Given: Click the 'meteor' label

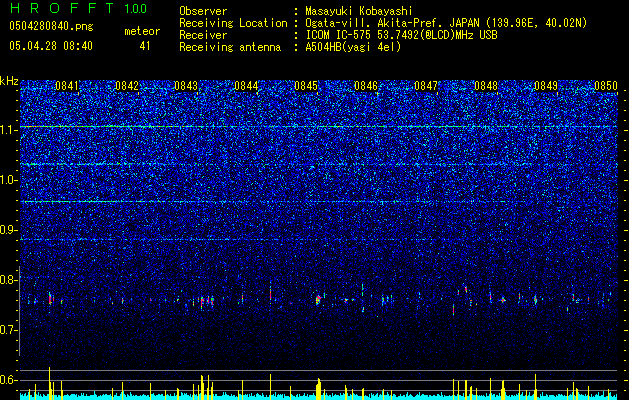Looking at the screenshot, I should coord(142,31).
